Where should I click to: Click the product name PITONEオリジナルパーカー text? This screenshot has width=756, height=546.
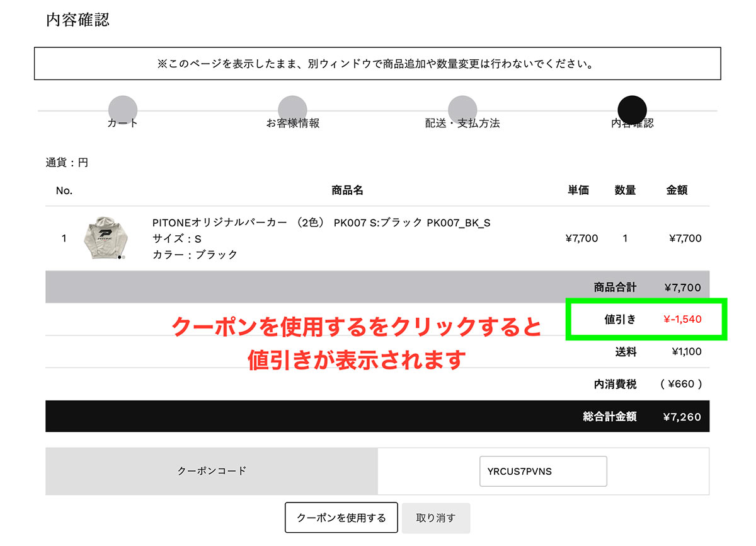[321, 223]
